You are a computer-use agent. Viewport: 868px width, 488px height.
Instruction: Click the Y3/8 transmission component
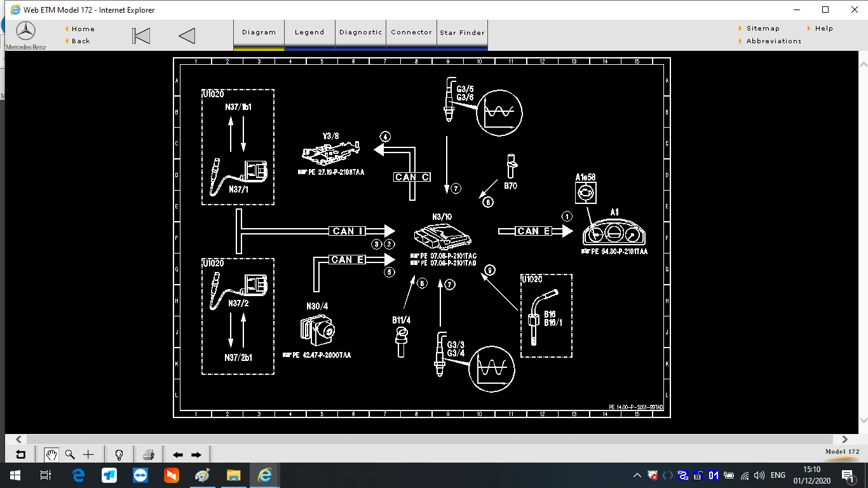point(330,153)
